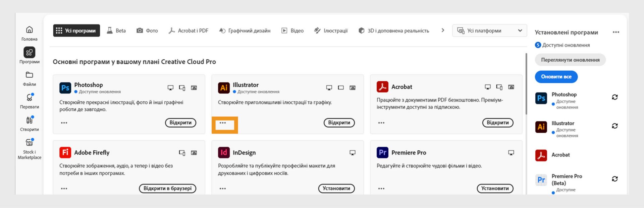Show more category tabs with the chevron
This screenshot has width=644, height=208.
pyautogui.click(x=443, y=30)
